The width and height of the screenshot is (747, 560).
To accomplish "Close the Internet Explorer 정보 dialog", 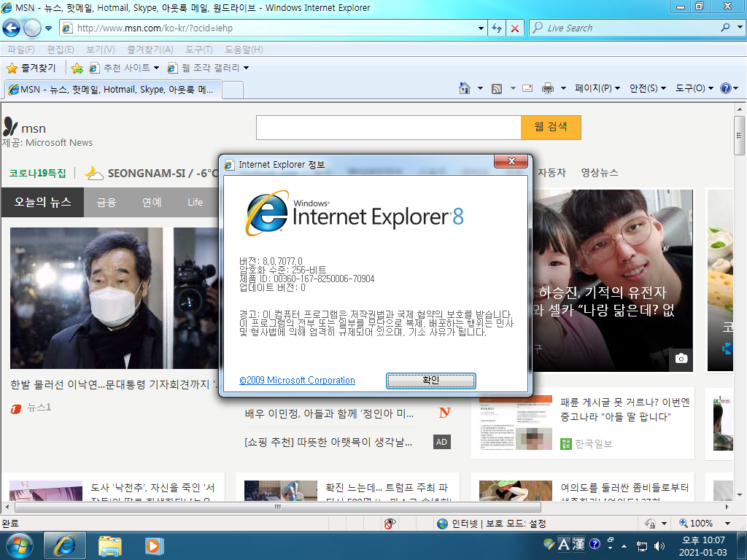I will click(x=511, y=161).
